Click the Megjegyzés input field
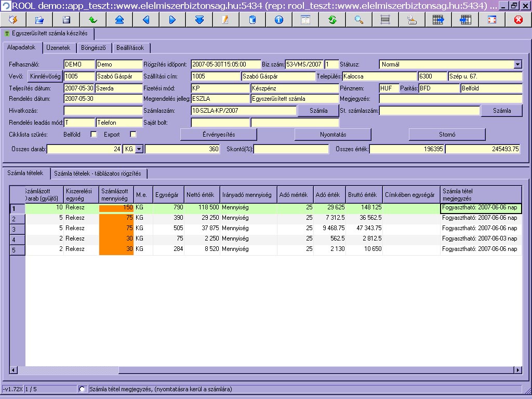Screen dimensions: 532x399 (x=450, y=99)
